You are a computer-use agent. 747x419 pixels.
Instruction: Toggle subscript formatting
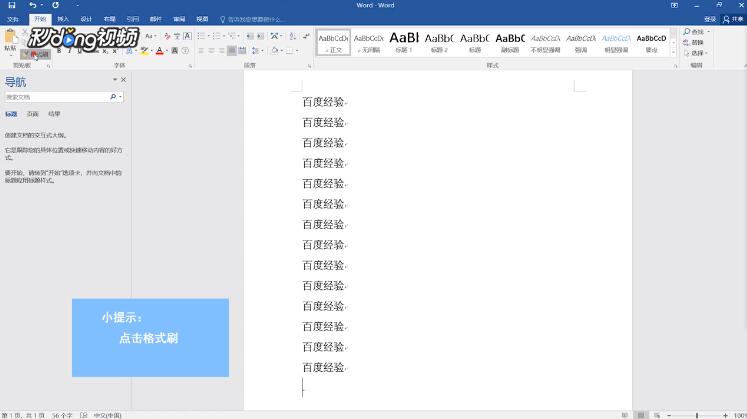tap(105, 50)
